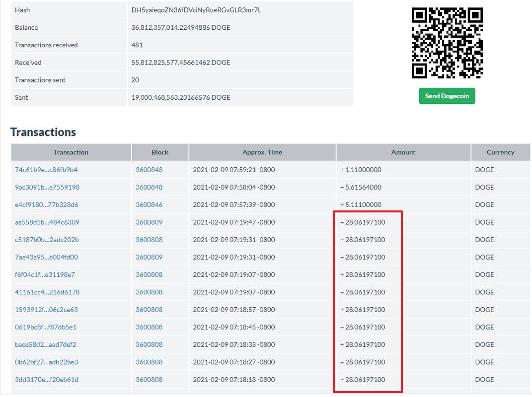The height and width of the screenshot is (397, 532).
Task: Click the Transactions sent label
Action: (x=40, y=80)
